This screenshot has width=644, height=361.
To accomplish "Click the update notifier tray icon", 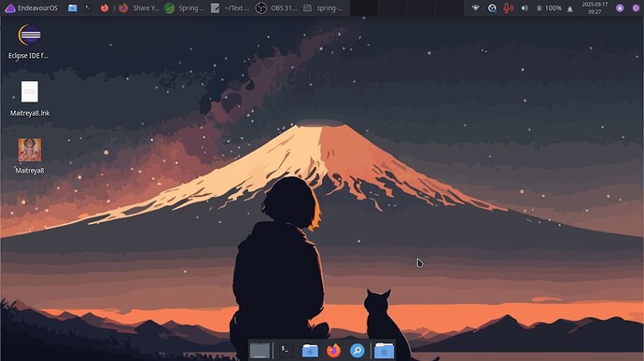I will click(492, 7).
